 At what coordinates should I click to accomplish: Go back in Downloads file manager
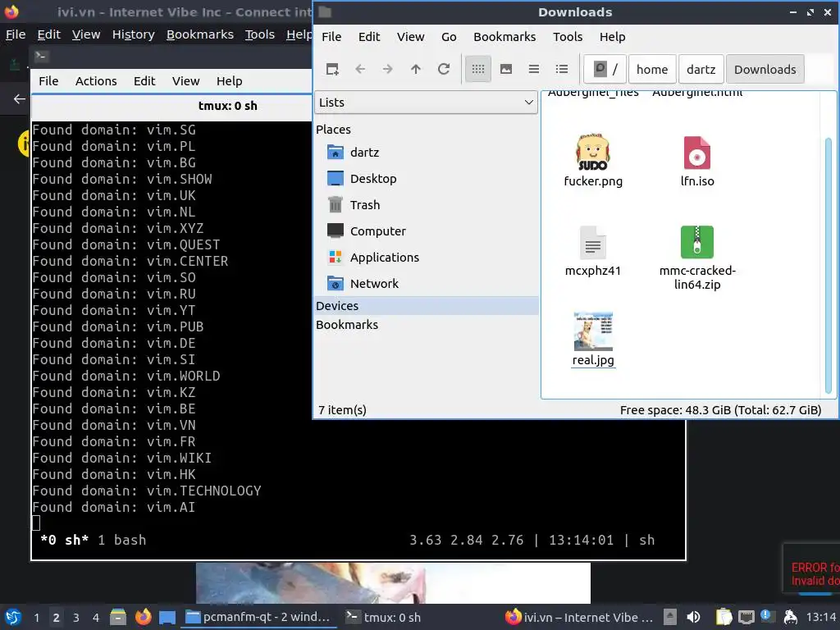(360, 69)
